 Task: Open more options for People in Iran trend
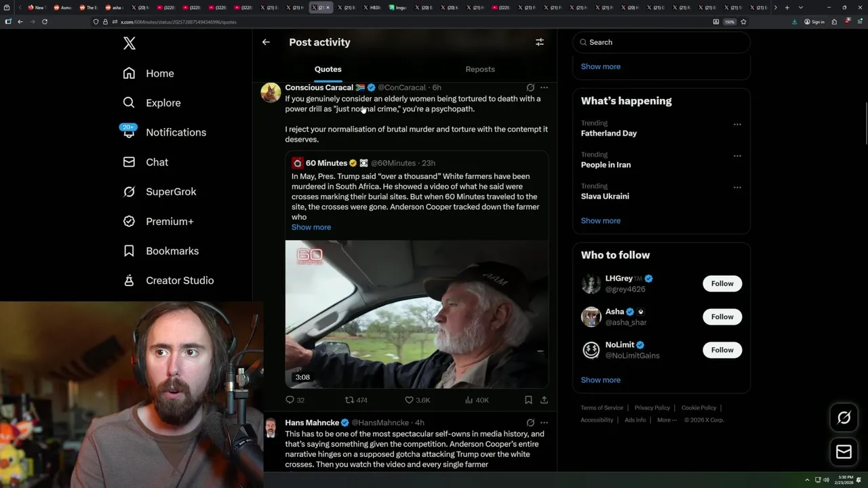737,156
